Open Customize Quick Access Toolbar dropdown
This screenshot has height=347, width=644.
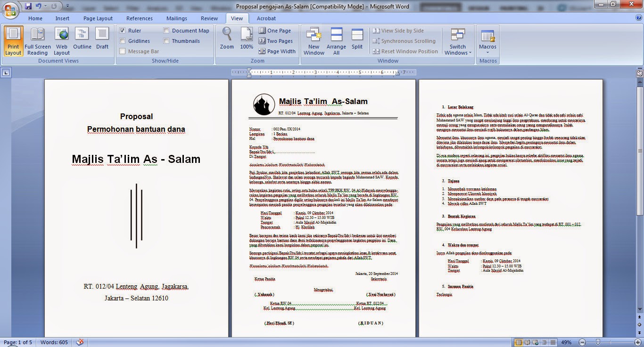pyautogui.click(x=68, y=6)
